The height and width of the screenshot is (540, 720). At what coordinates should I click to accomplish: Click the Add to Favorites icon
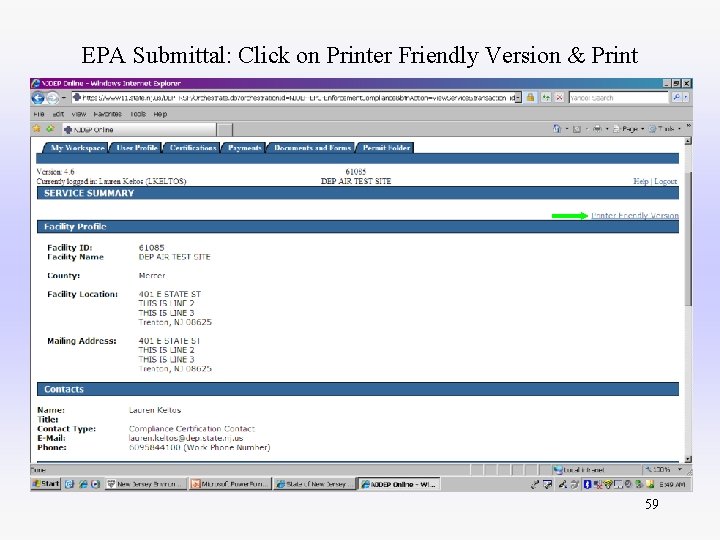50,129
